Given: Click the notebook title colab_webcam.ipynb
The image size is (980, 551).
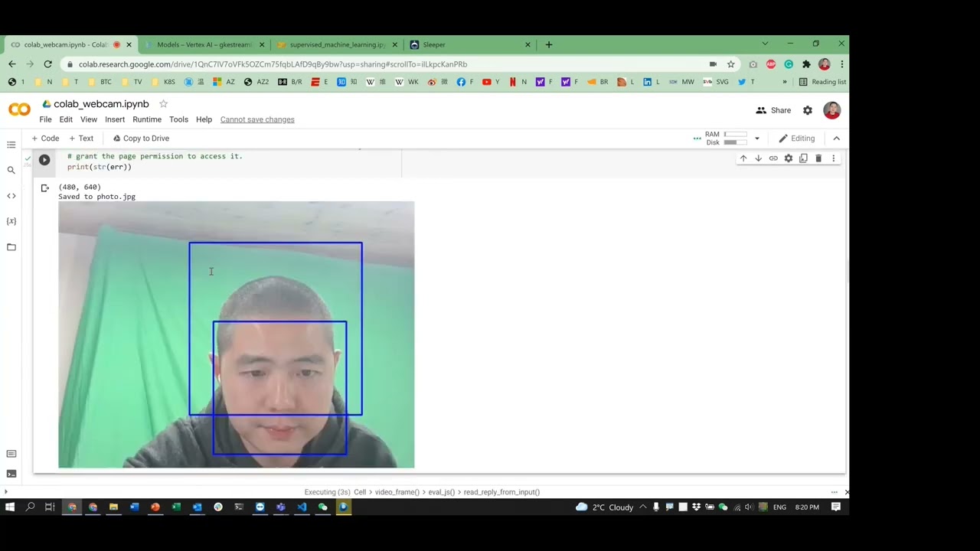Looking at the screenshot, I should click(101, 103).
